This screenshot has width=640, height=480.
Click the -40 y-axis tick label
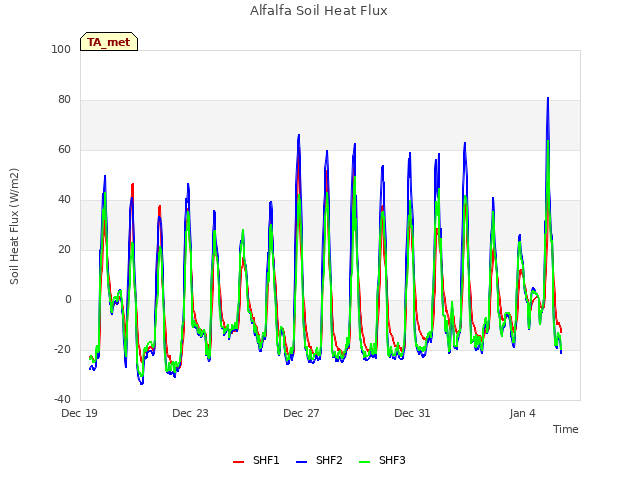[62, 400]
